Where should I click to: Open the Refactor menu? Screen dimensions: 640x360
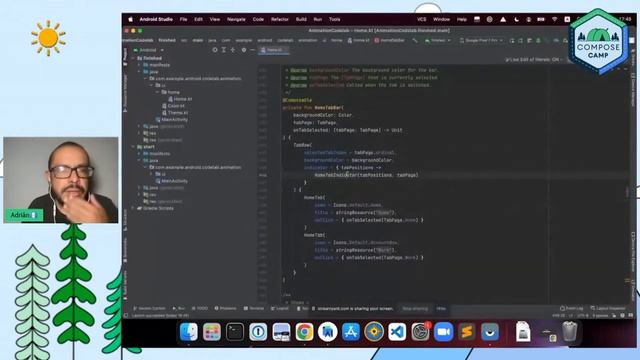tap(280, 19)
